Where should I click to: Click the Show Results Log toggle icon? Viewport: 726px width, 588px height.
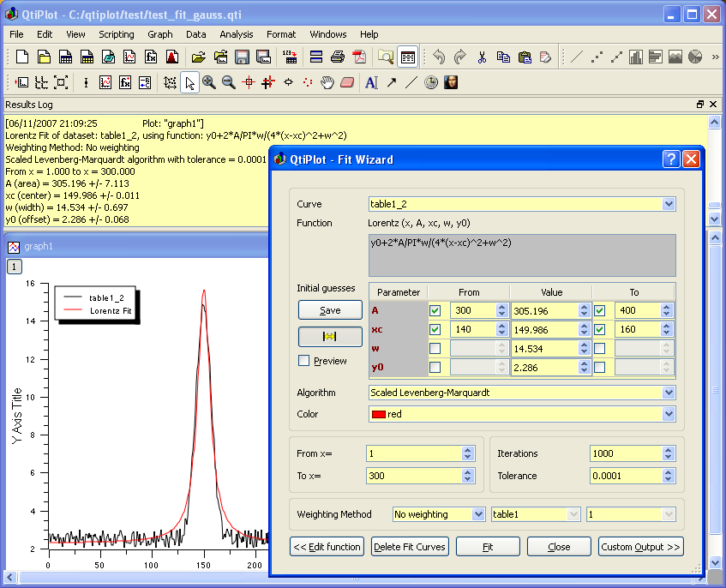408,57
